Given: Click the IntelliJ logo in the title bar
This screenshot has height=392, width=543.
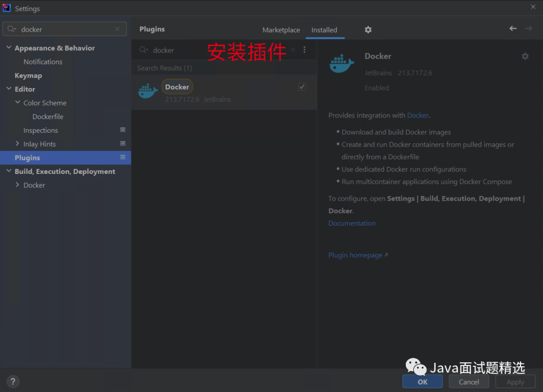Looking at the screenshot, I should pos(7,8).
